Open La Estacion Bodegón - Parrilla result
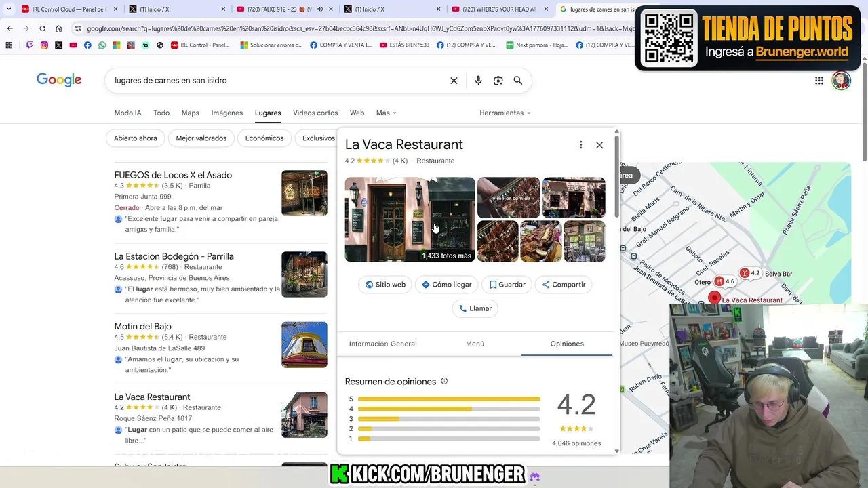868x488 pixels. [174, 256]
